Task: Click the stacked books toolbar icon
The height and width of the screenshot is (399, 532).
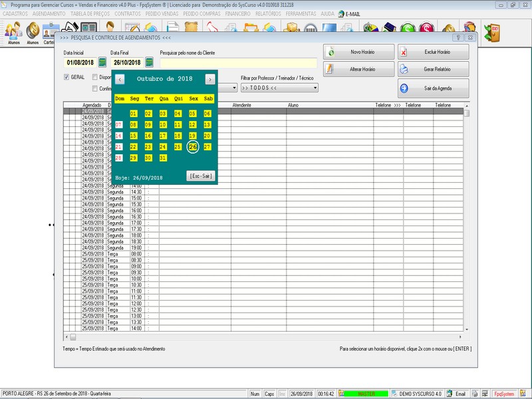Action: pos(390,28)
